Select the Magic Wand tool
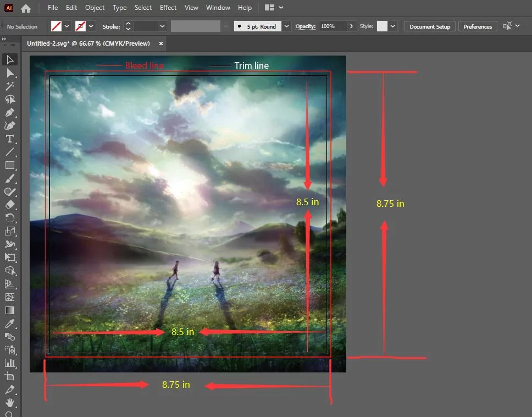532x417 pixels. click(x=9, y=86)
